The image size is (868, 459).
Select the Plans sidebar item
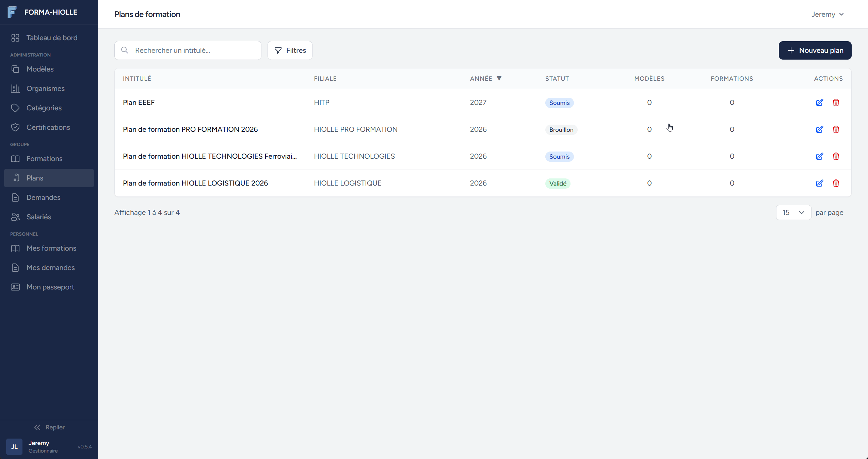49,178
